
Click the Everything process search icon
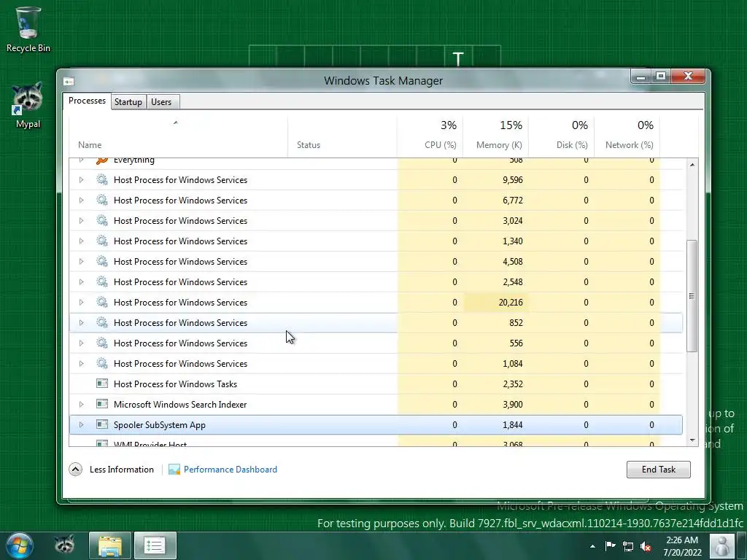click(x=102, y=160)
